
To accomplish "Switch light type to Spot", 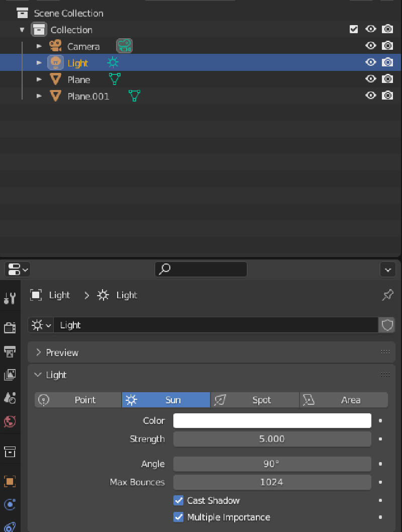I will point(255,400).
